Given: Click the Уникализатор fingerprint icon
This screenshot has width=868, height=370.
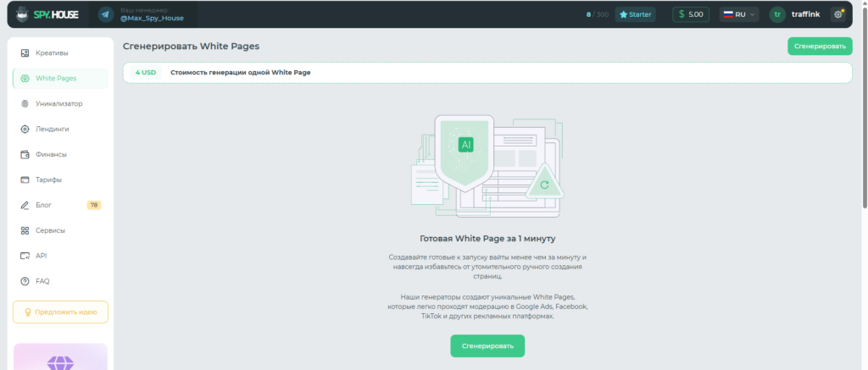Looking at the screenshot, I should [x=25, y=103].
